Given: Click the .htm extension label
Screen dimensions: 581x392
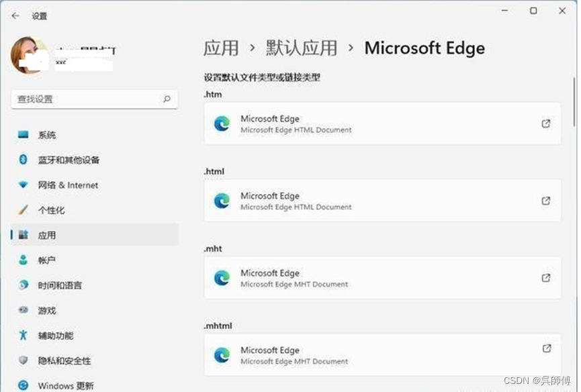Looking at the screenshot, I should pyautogui.click(x=213, y=95).
